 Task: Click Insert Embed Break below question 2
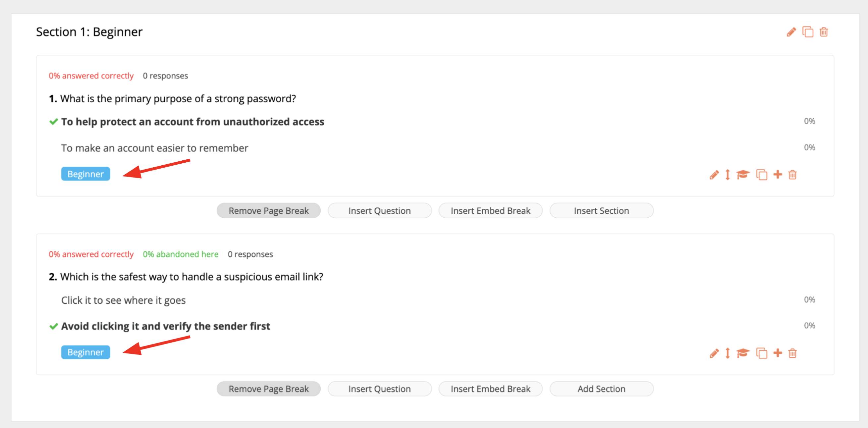490,389
